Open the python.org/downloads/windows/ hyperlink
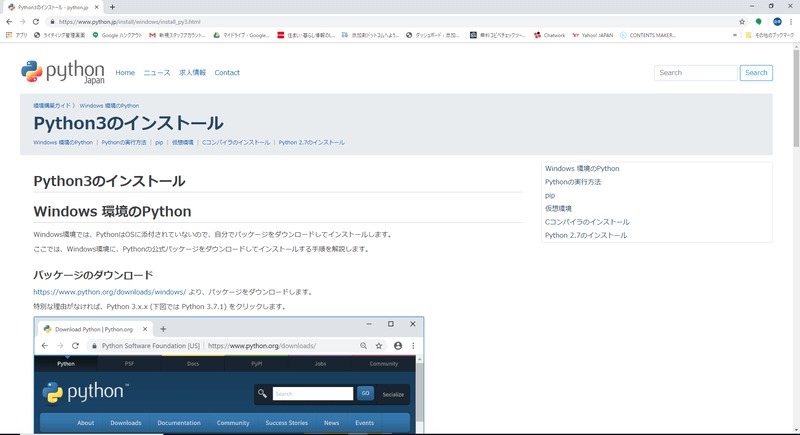Viewport: 800px width, 435px height. [110, 292]
